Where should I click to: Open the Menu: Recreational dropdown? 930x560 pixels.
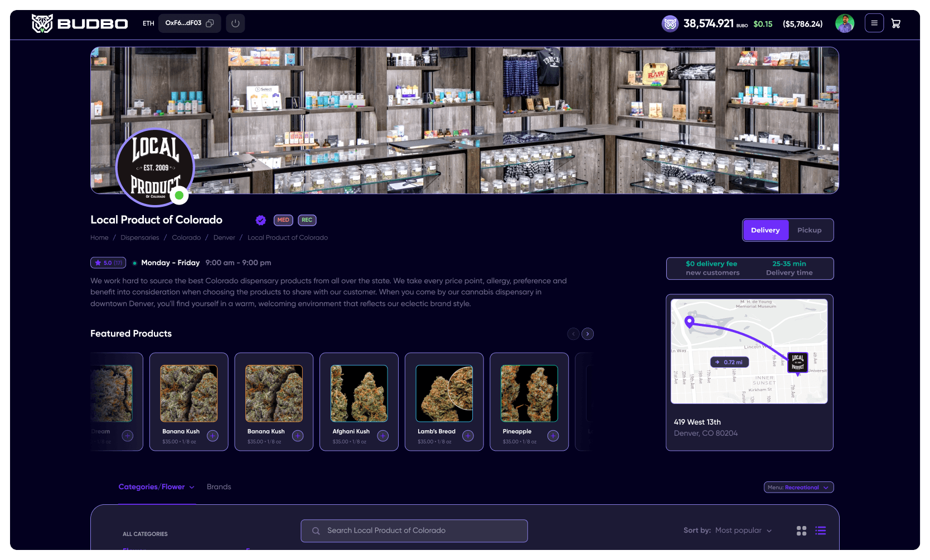[798, 488]
